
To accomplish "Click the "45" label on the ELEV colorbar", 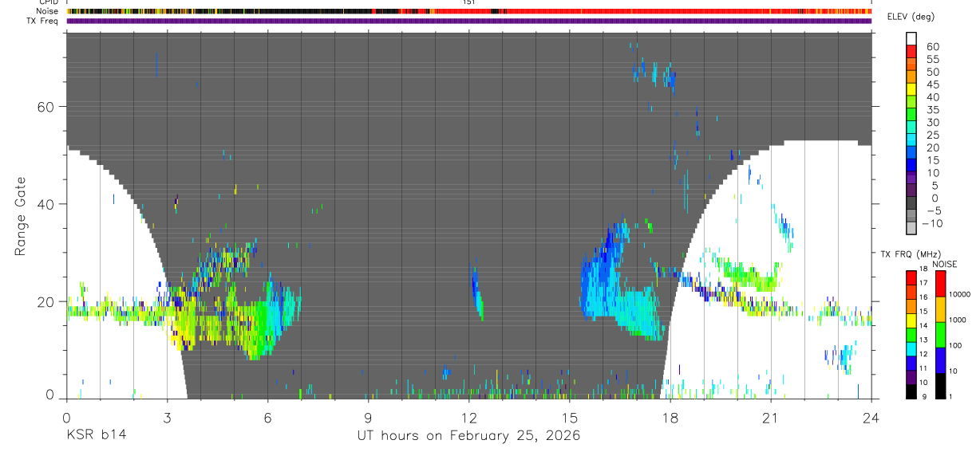I will point(932,85).
